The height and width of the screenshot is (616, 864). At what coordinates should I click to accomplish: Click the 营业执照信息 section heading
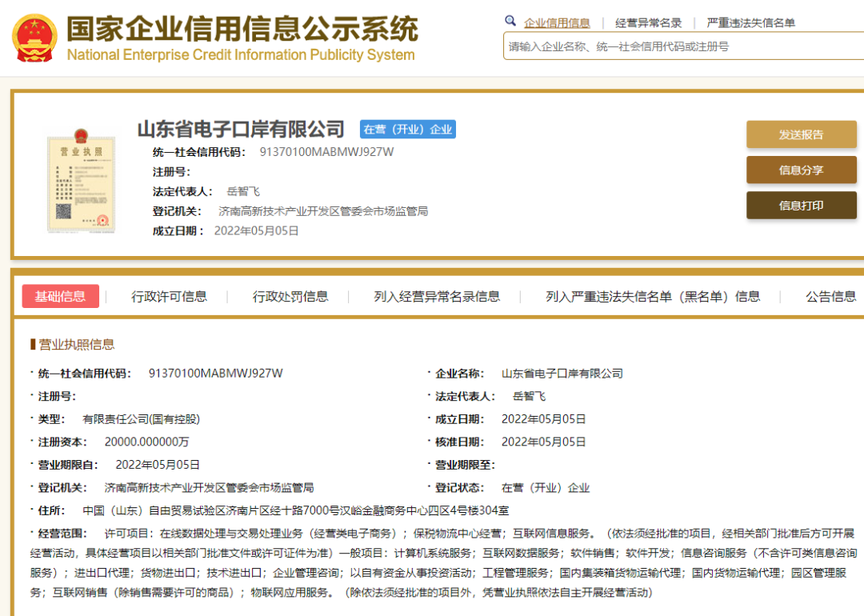77,344
